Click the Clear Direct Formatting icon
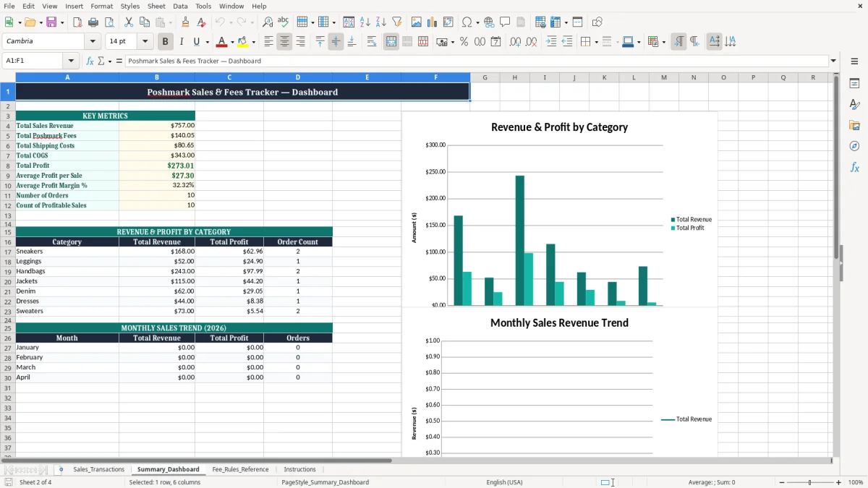 (x=200, y=22)
